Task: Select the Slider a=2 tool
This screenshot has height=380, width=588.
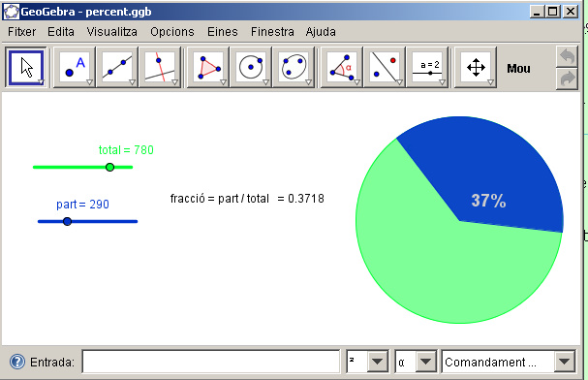Action: [x=427, y=68]
